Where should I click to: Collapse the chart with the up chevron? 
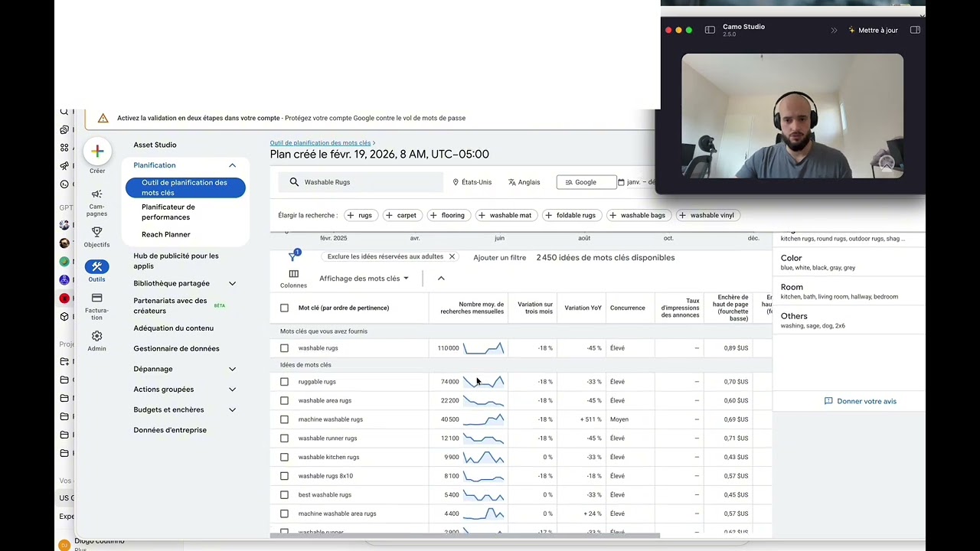pos(441,279)
